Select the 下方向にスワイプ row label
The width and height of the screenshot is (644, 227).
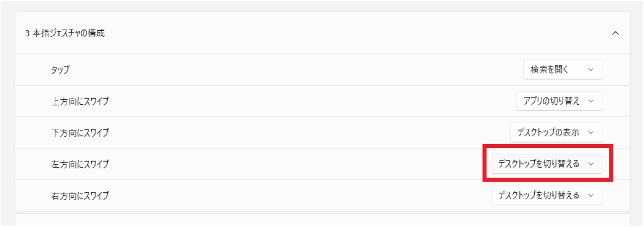(x=80, y=132)
